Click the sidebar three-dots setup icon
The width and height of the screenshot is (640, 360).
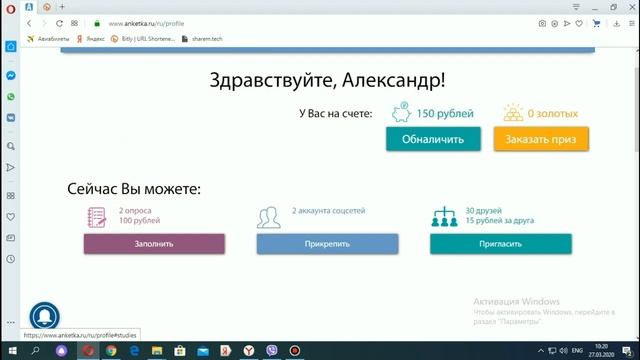coord(11,322)
